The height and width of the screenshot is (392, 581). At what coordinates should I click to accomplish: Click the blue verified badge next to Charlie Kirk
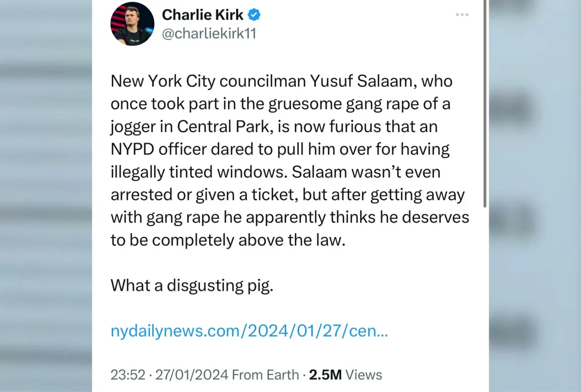pos(255,15)
